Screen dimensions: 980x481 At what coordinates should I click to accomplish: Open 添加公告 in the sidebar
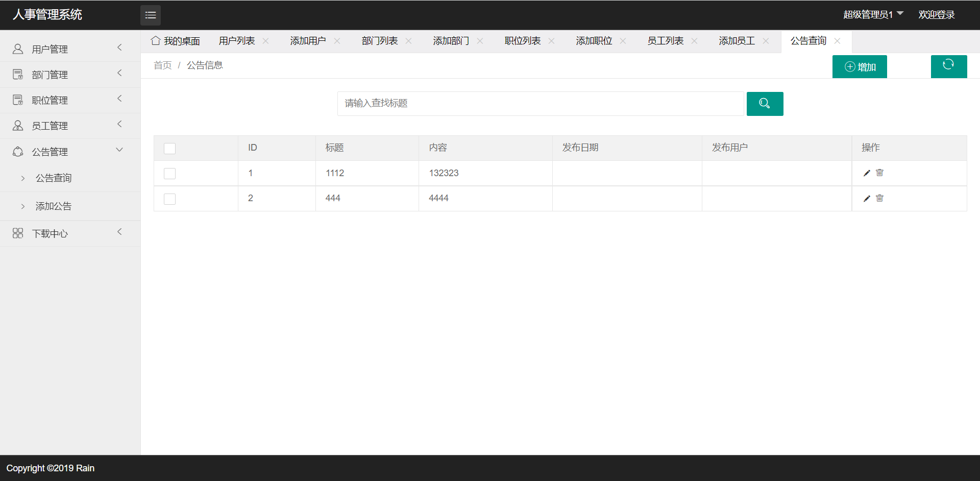54,206
